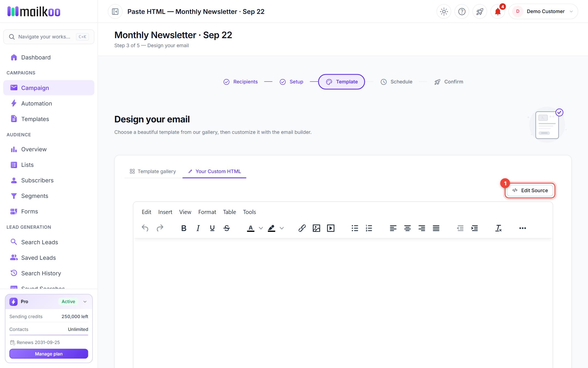The height and width of the screenshot is (368, 588).
Task: Toggle underline formatting button
Action: pos(212,228)
